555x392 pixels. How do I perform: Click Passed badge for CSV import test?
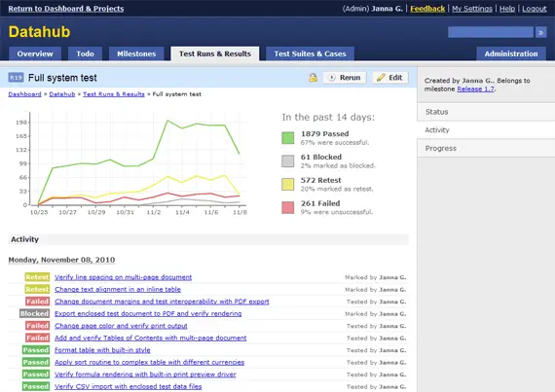pos(36,386)
